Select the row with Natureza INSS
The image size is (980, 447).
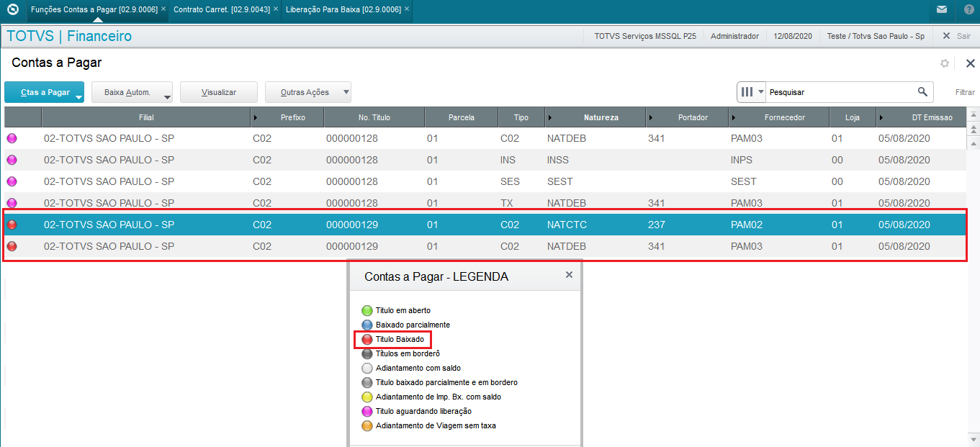point(485,160)
